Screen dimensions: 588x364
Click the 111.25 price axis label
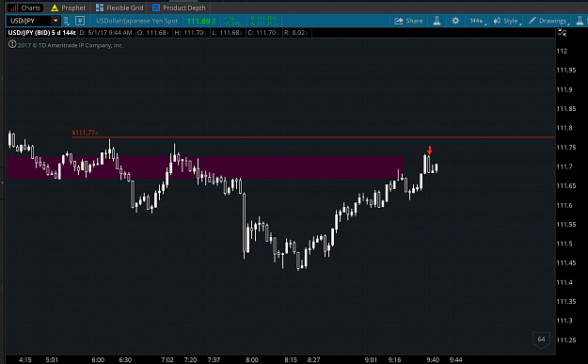click(x=566, y=340)
